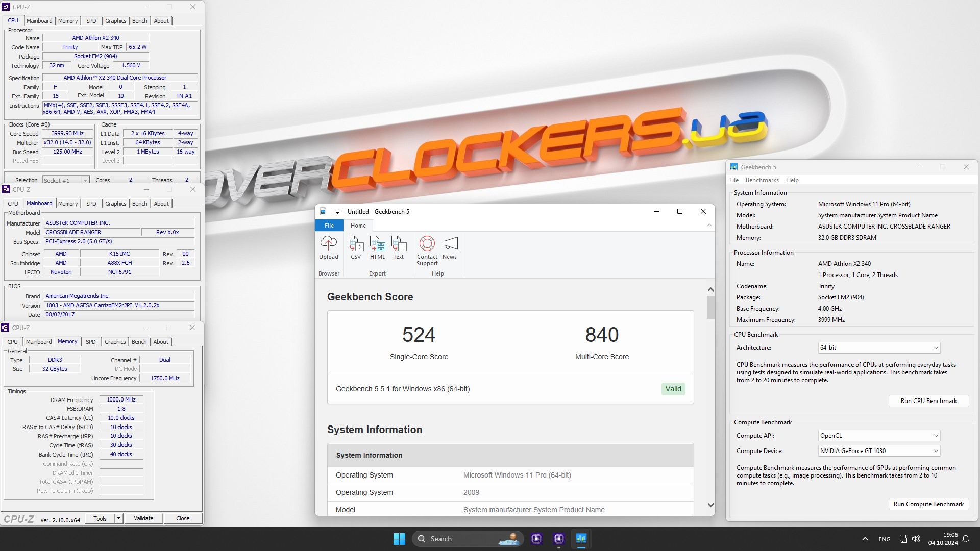The width and height of the screenshot is (980, 551).
Task: Click the CPU-Z Validate button
Action: [143, 518]
